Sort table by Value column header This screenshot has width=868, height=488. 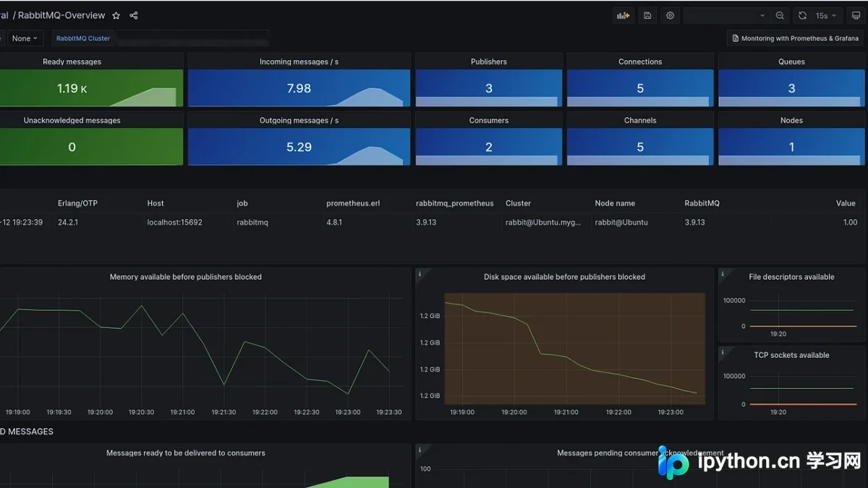point(846,203)
